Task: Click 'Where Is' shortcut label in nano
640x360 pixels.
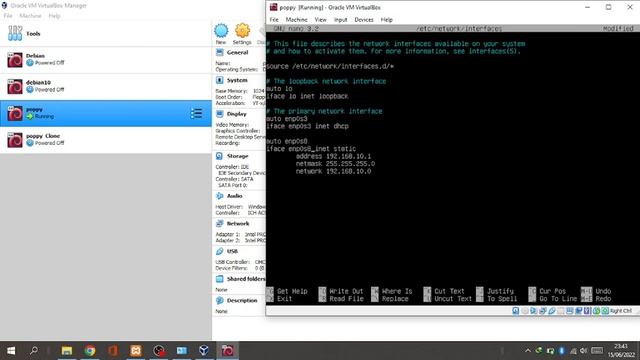Action: point(397,291)
